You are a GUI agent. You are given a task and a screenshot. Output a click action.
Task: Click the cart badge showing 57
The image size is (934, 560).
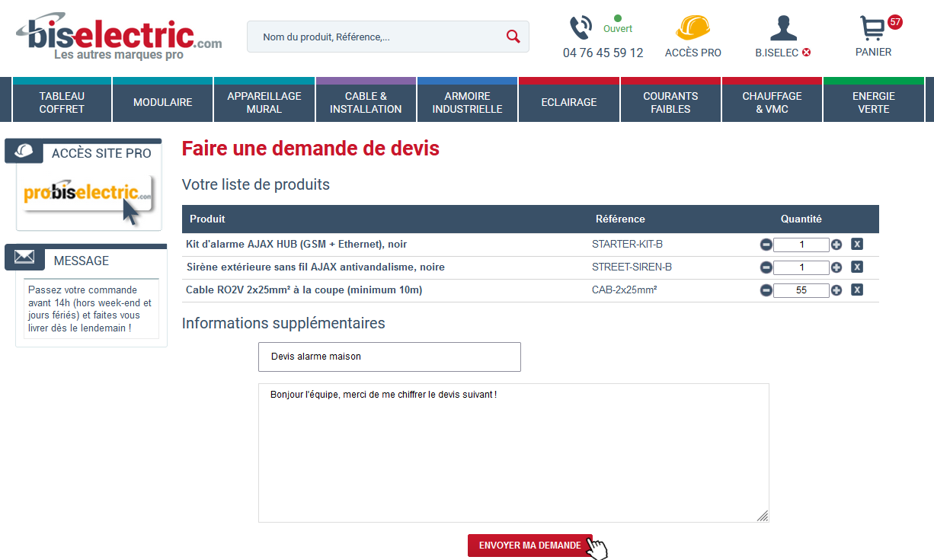[894, 22]
